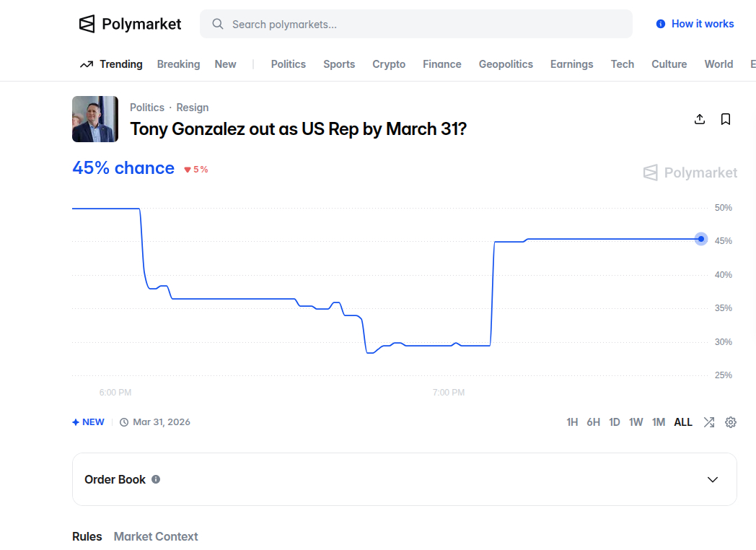Click the share/upload icon
This screenshot has width=756, height=550.
(x=699, y=119)
